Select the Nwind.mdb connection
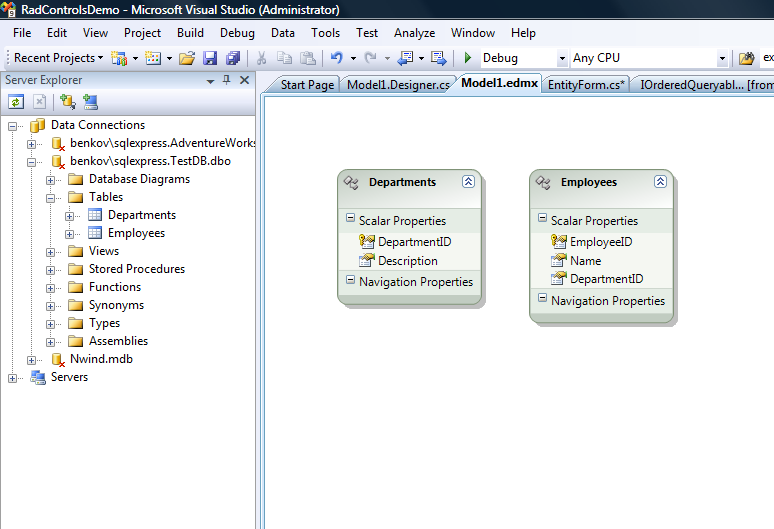 pos(101,359)
